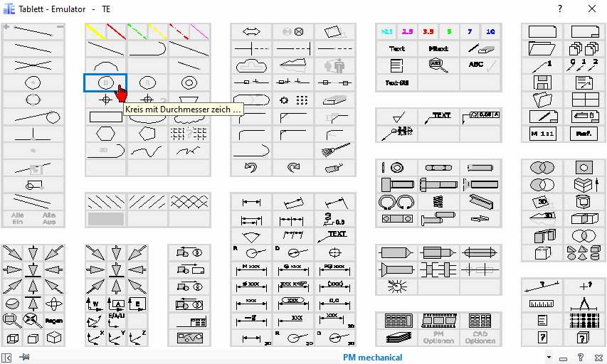
Task: Open PM Optionen
Action: (x=438, y=338)
